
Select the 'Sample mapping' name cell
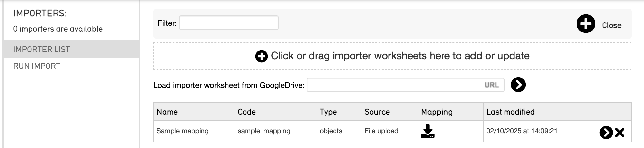(194, 131)
